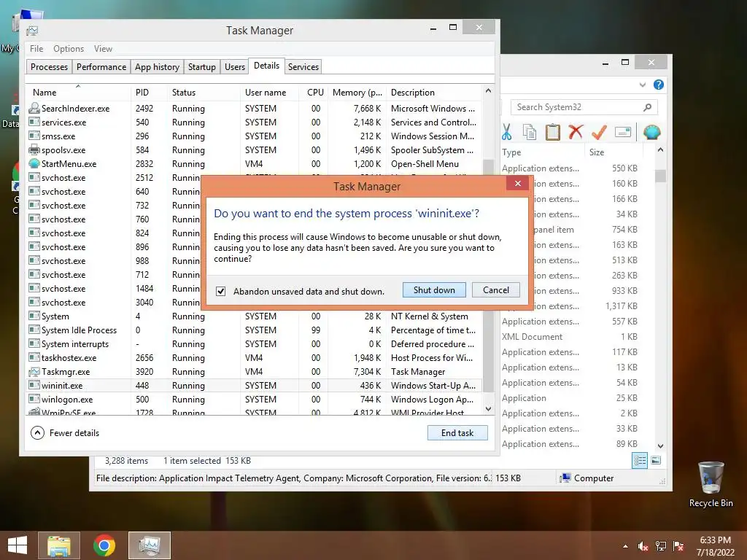This screenshot has width=747, height=560.
Task: Select winlogon.exe process row
Action: pyautogui.click(x=255, y=400)
